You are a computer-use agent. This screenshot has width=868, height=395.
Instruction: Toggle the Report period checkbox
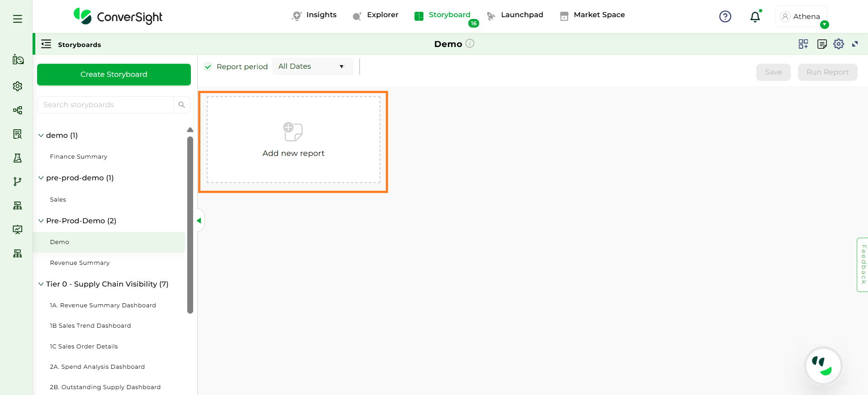coord(208,67)
